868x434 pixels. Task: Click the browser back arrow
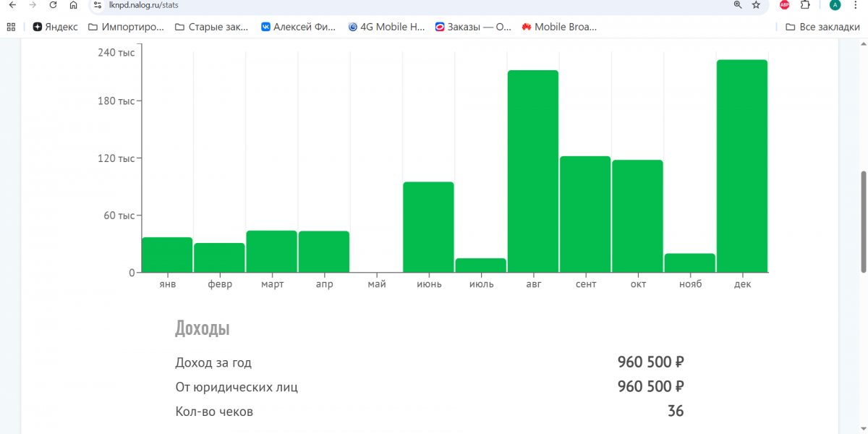coord(12,5)
